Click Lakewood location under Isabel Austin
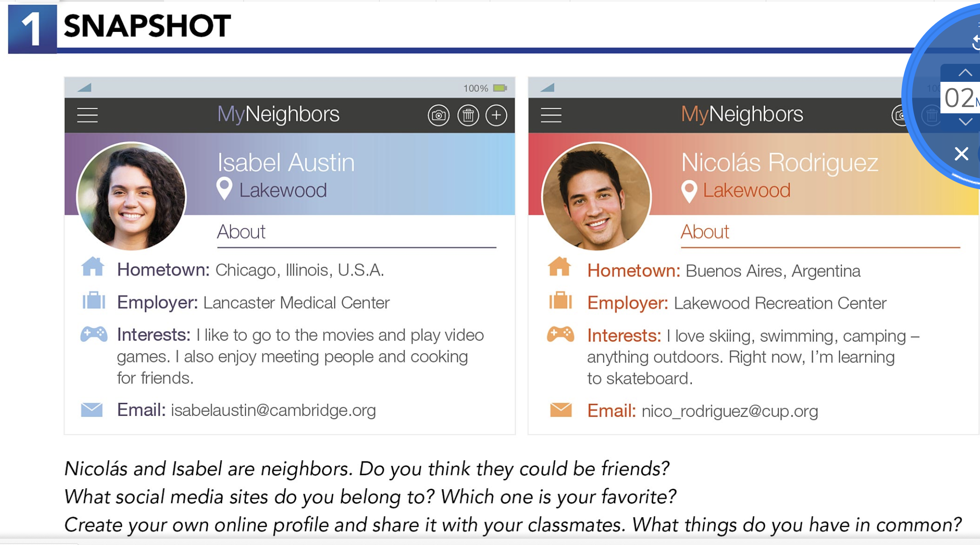 pyautogui.click(x=283, y=190)
